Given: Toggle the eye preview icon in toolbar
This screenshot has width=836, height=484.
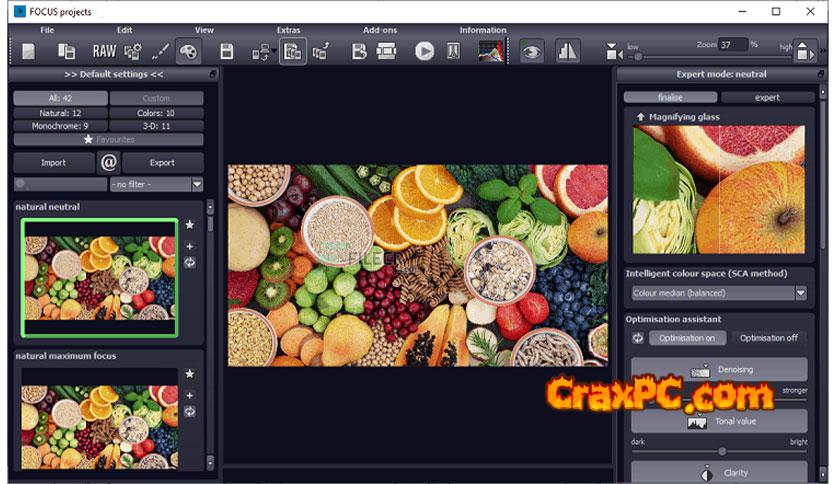Looking at the screenshot, I should (531, 51).
